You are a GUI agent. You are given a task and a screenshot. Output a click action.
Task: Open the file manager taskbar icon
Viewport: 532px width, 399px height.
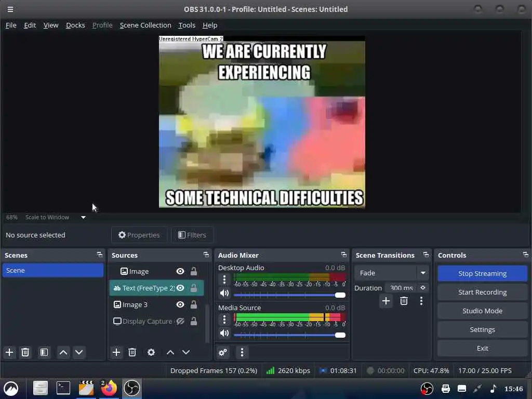pyautogui.click(x=41, y=388)
